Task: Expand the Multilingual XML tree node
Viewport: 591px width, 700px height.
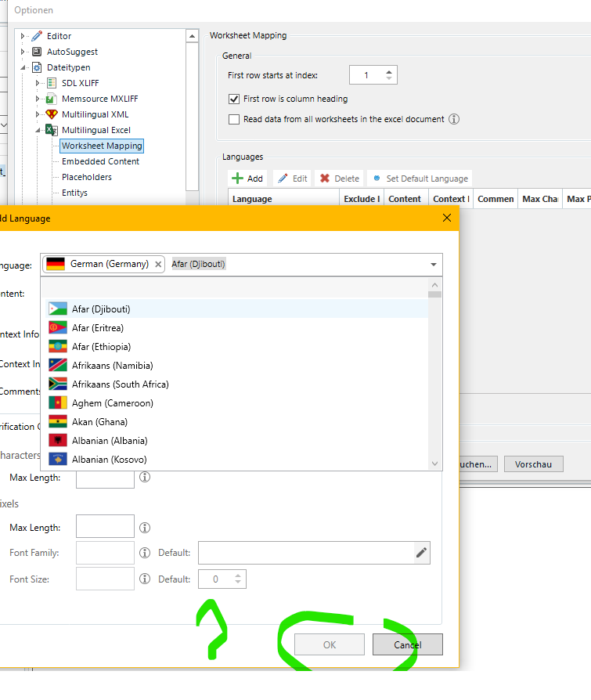Action: (x=38, y=114)
